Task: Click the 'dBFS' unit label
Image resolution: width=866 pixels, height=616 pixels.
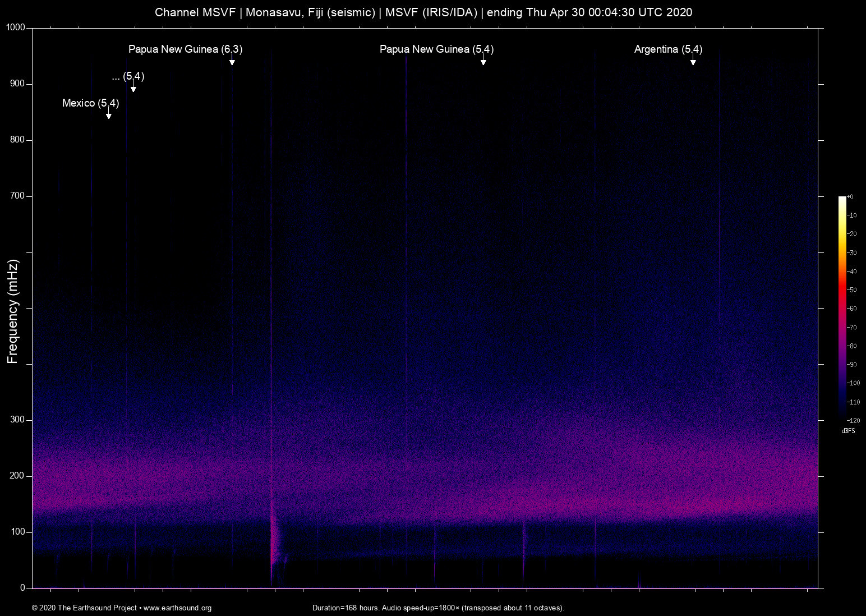Action: tap(848, 431)
